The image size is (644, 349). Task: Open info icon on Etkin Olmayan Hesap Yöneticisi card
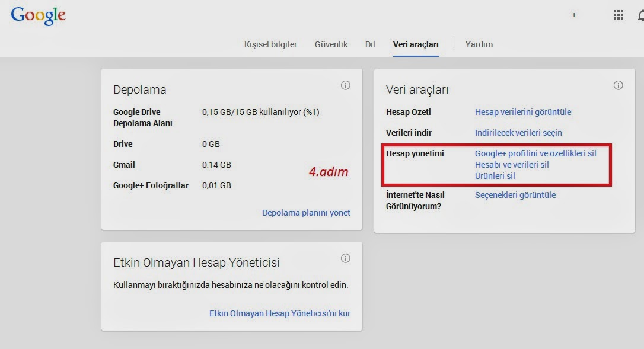345,258
